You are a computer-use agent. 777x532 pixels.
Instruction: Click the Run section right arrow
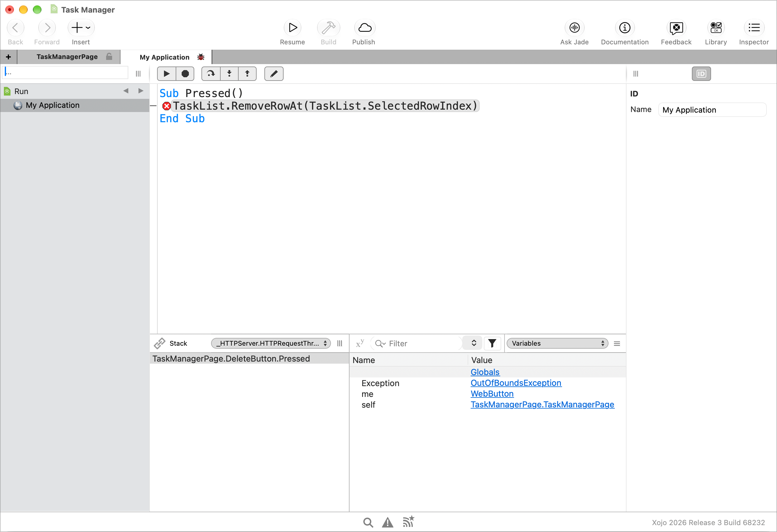click(141, 91)
